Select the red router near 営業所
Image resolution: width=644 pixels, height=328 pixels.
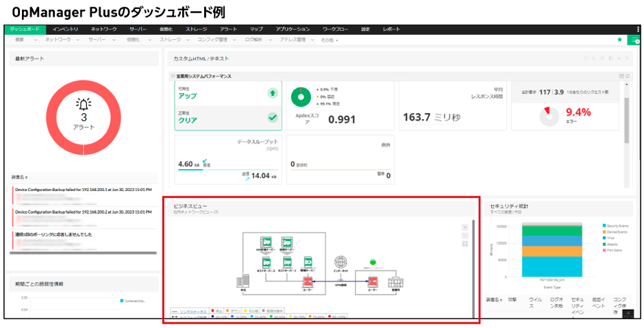(x=373, y=281)
